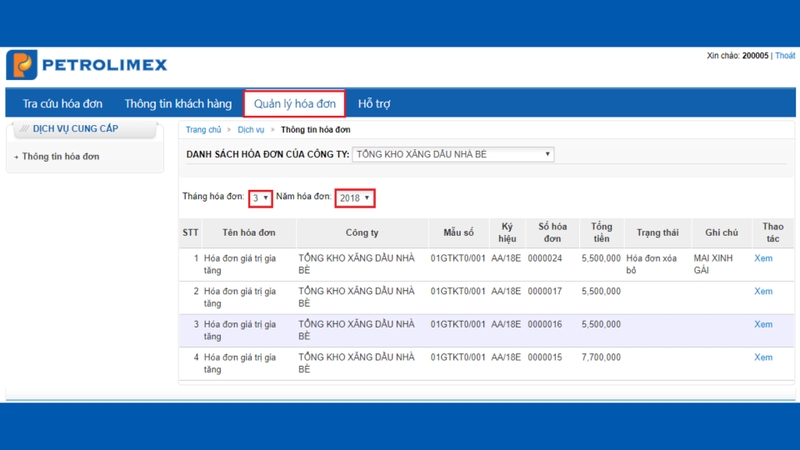Viewport: 800px width, 450px height.
Task: Open the Tháng hóa đơn dropdown
Action: [260, 198]
